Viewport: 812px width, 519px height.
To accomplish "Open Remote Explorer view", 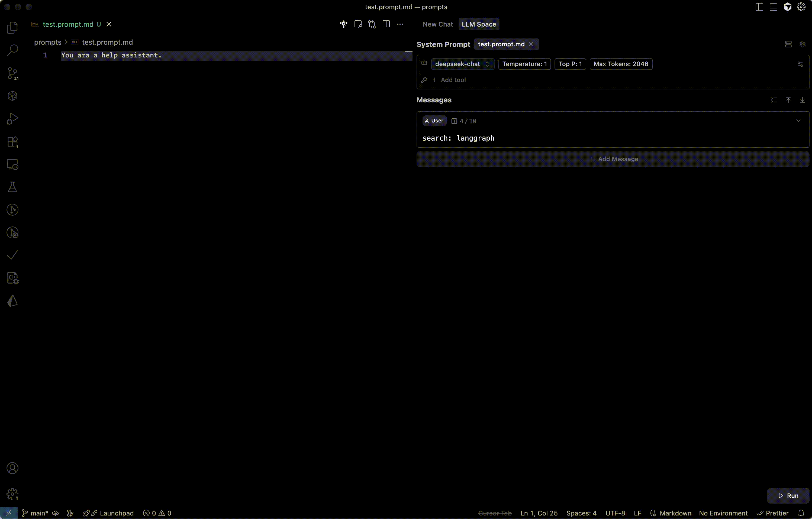I will point(12,164).
